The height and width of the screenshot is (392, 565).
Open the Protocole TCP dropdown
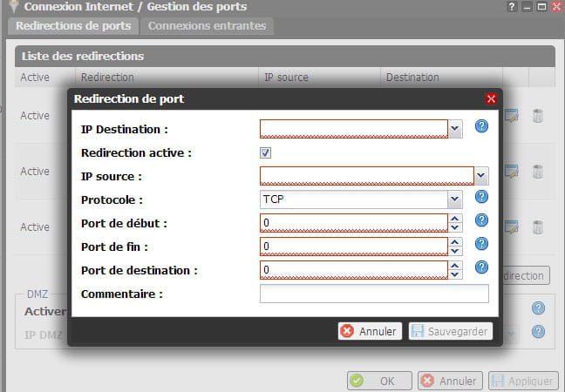point(455,199)
